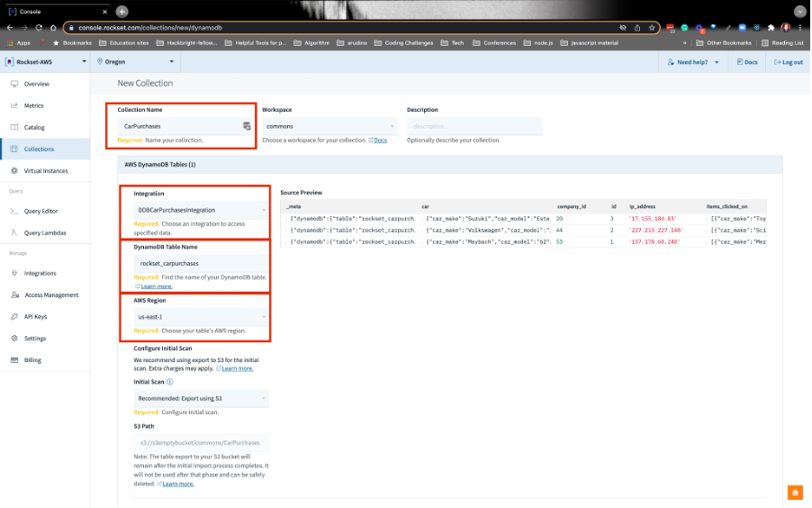812x508 pixels.
Task: Open the Need help? dropdown
Action: (693, 62)
